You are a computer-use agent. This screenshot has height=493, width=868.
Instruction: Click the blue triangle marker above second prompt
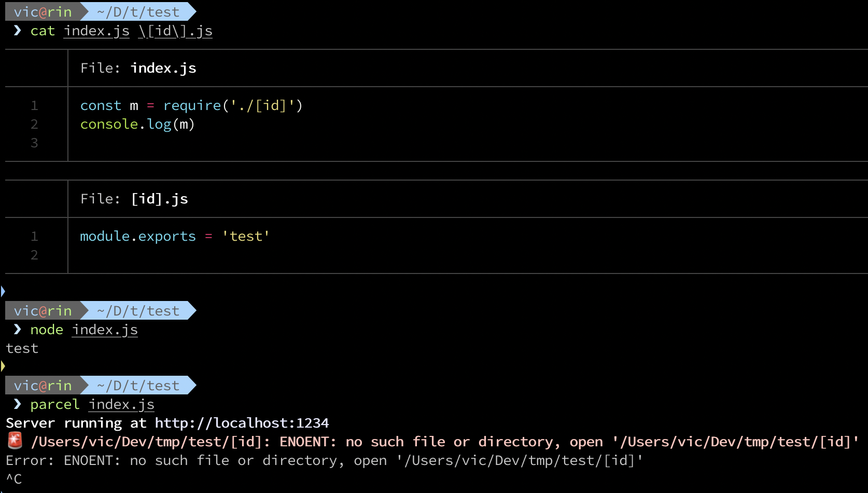point(3,291)
